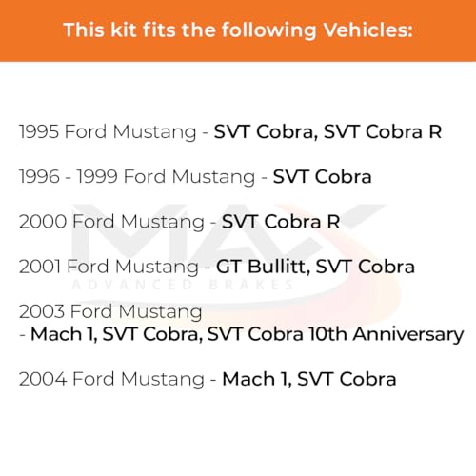Viewport: 476px width, 476px height.
Task: Click the year 1999 in second row
Action: point(97,177)
